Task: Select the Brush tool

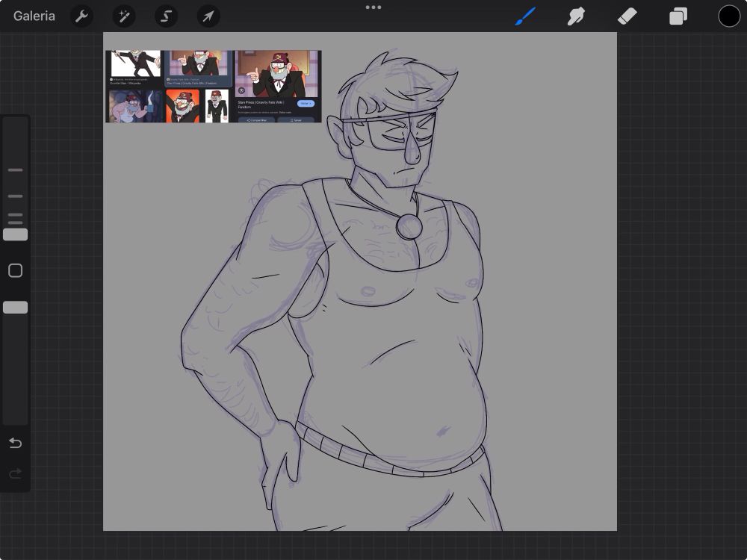Action: [x=525, y=16]
